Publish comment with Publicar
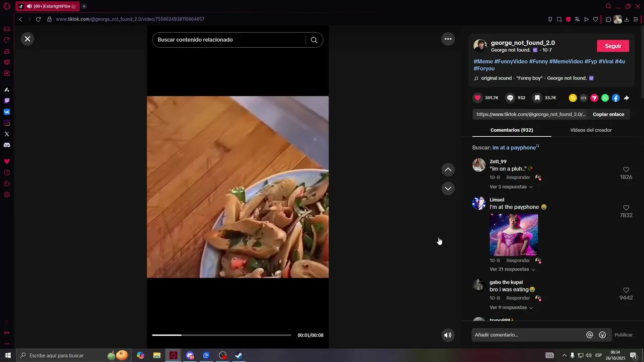The height and width of the screenshot is (362, 644). click(x=623, y=335)
